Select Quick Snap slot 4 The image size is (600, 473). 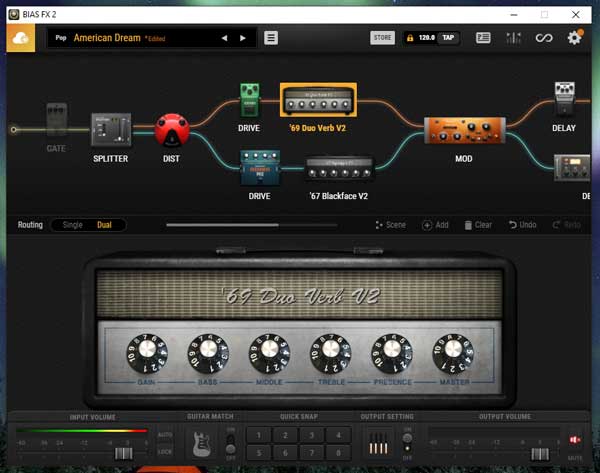click(338, 435)
